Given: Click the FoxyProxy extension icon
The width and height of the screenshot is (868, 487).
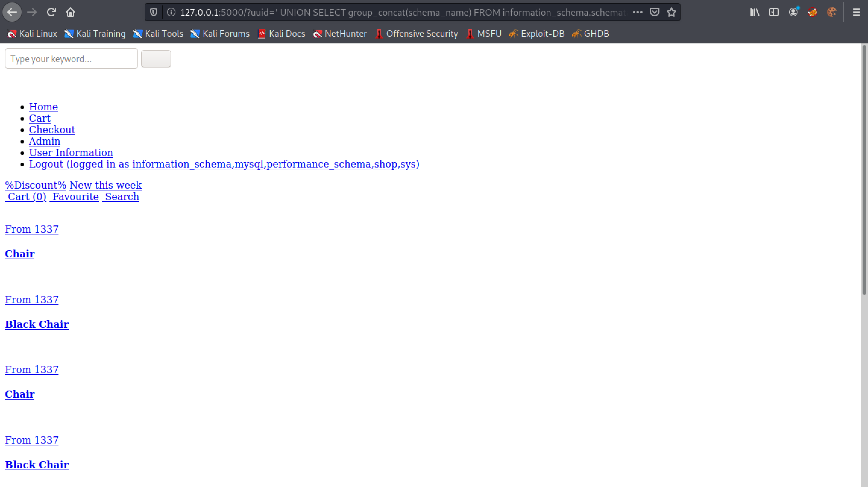Looking at the screenshot, I should coord(813,12).
